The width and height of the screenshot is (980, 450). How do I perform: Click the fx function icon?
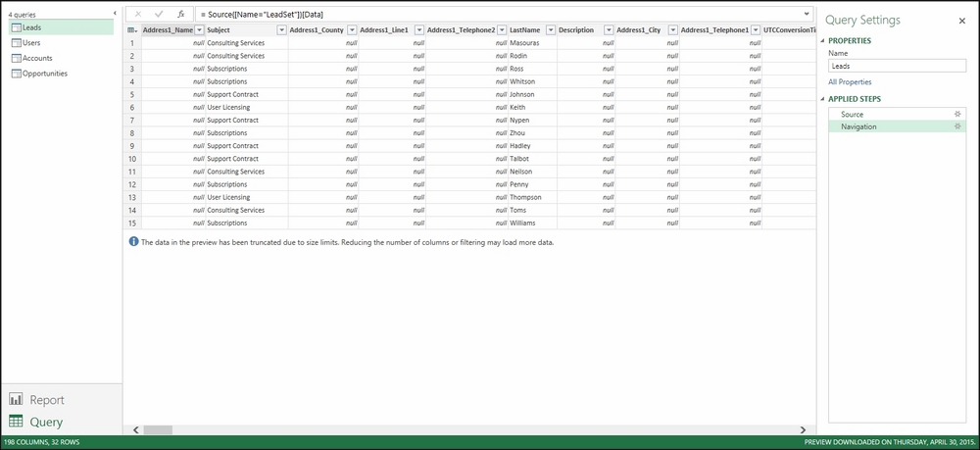(x=180, y=15)
